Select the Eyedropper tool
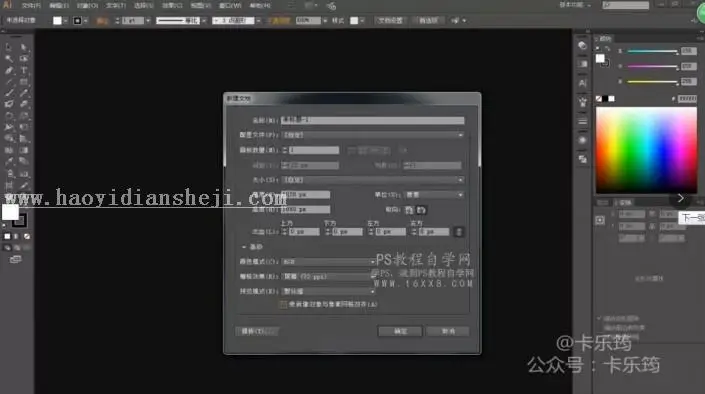705x394 pixels. click(9, 162)
